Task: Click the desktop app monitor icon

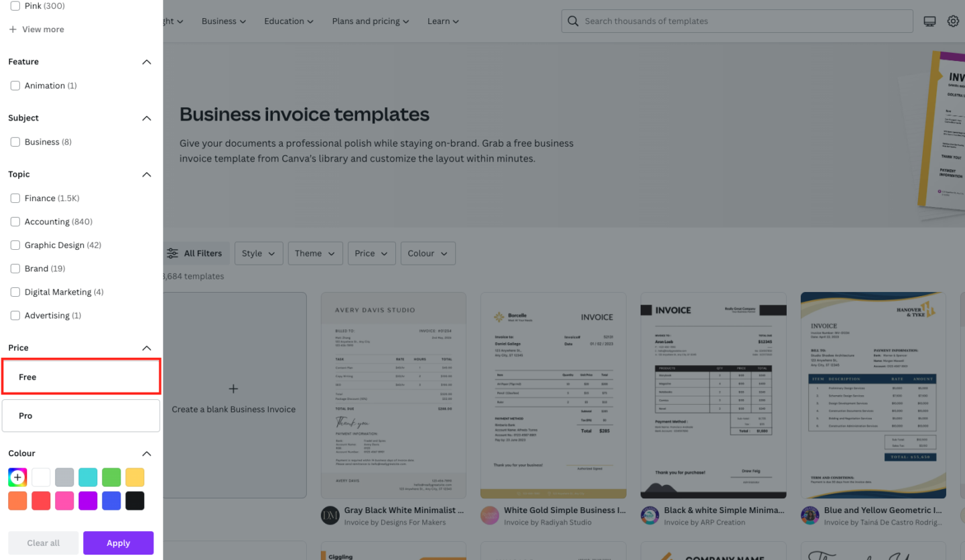Action: click(x=929, y=21)
